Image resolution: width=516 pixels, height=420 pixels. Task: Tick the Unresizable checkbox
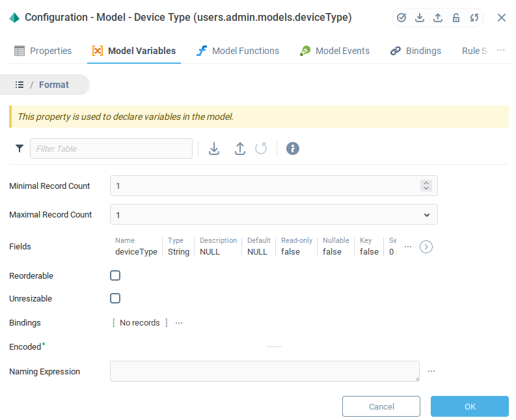click(x=115, y=298)
